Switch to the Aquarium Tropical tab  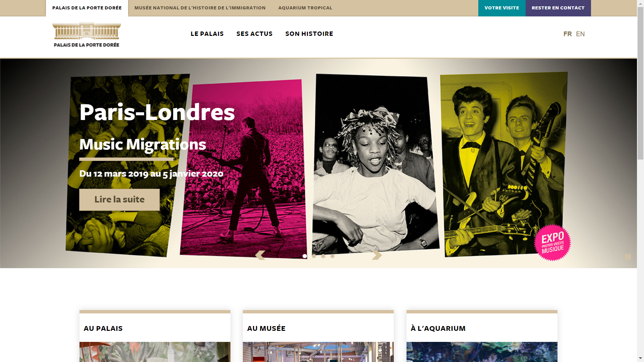tap(305, 8)
